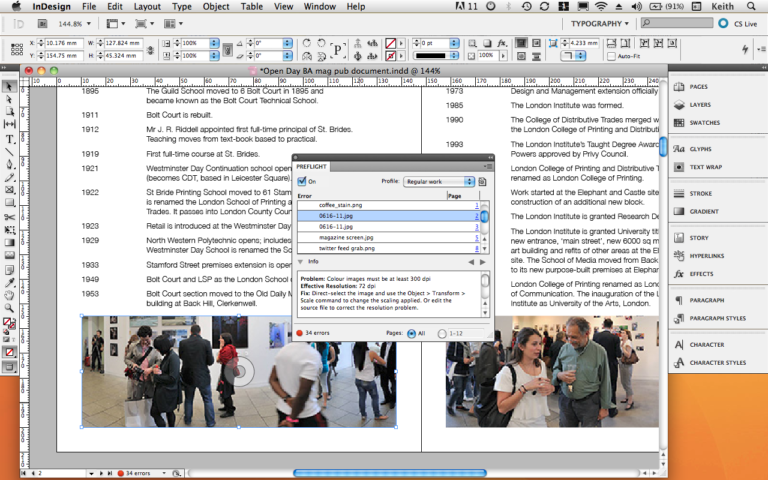Open the Glyphs panel
The image size is (768, 480).
(x=700, y=148)
